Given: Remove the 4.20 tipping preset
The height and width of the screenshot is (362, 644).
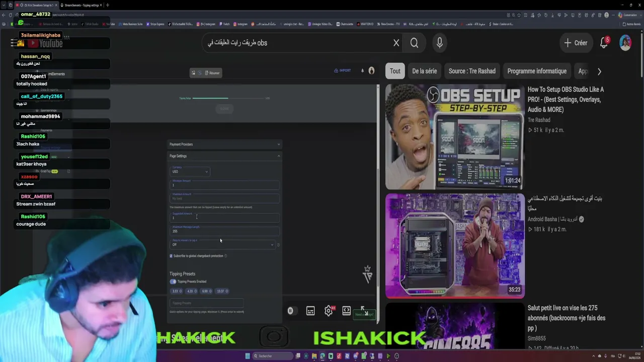Looking at the screenshot, I should tap(195, 291).
